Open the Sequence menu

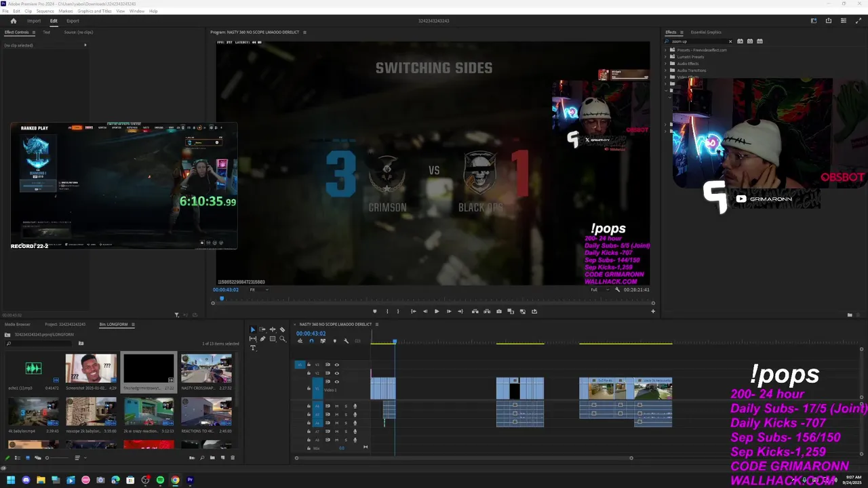click(45, 12)
